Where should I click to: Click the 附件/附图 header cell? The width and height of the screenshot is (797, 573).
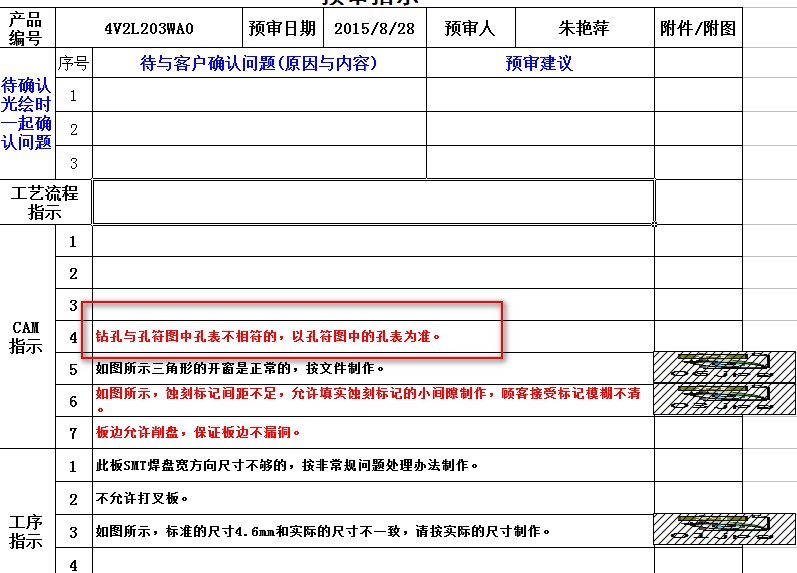pyautogui.click(x=698, y=28)
